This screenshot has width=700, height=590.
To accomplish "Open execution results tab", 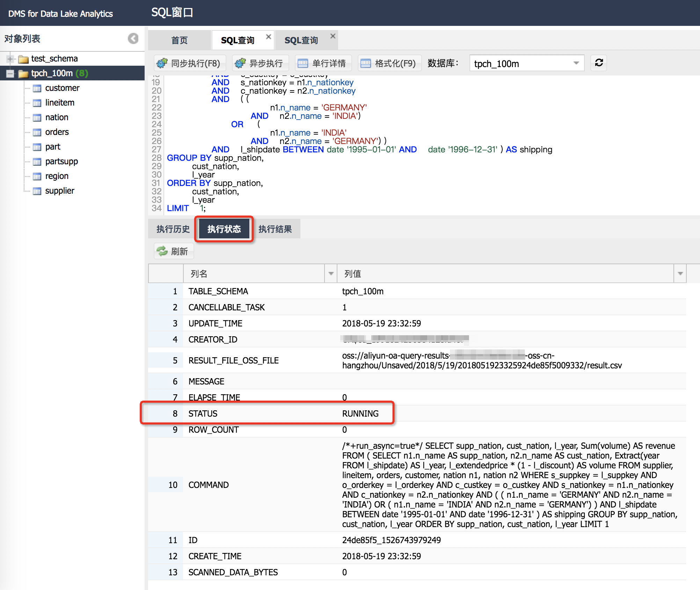I will [275, 229].
